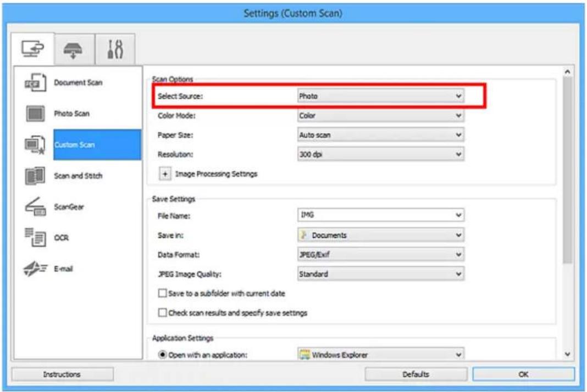
Task: Click the Custom Scan icon
Action: pyautogui.click(x=35, y=145)
